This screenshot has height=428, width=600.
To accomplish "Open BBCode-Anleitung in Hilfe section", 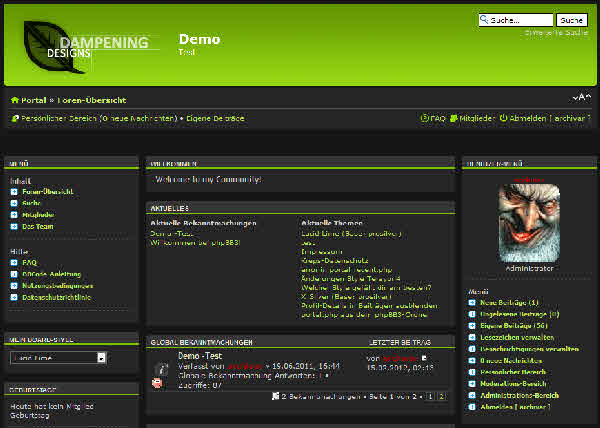I will click(x=51, y=274).
